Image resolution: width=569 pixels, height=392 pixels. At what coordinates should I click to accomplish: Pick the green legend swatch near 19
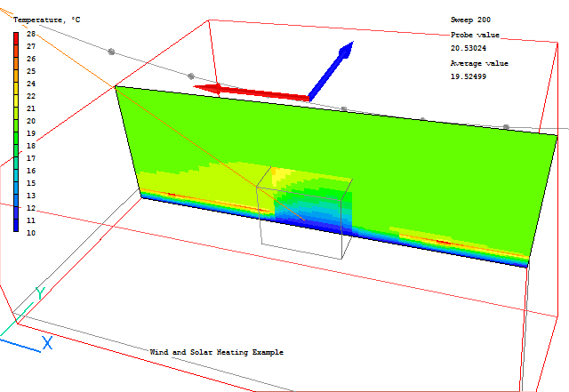pos(17,133)
